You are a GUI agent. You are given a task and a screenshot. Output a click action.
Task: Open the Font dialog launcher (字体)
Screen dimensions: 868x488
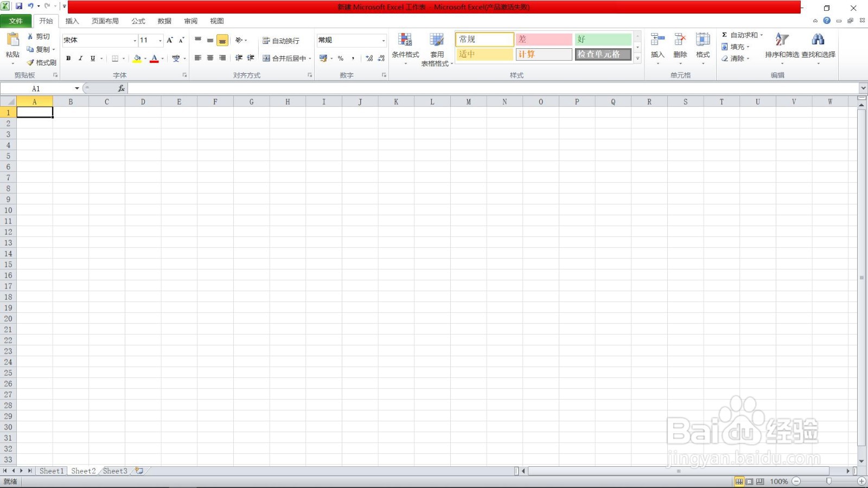[184, 75]
